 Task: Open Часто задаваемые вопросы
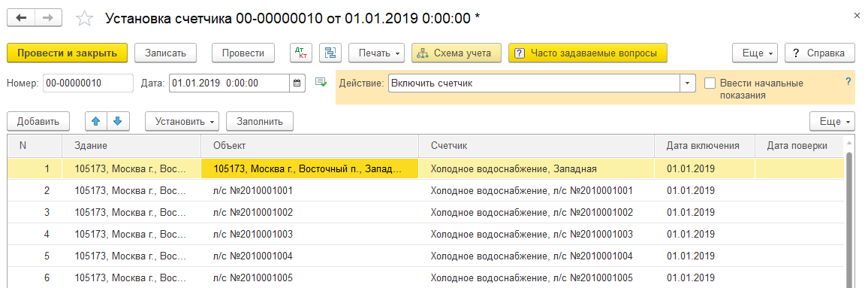tap(588, 53)
